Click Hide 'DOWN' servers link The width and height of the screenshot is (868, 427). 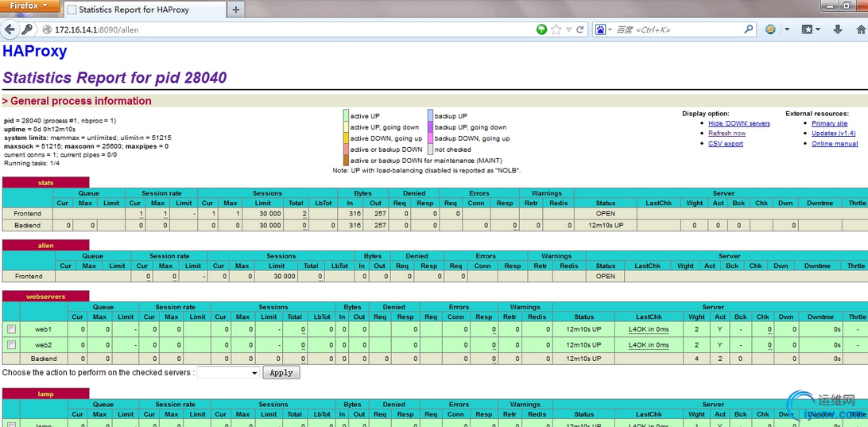(x=739, y=123)
